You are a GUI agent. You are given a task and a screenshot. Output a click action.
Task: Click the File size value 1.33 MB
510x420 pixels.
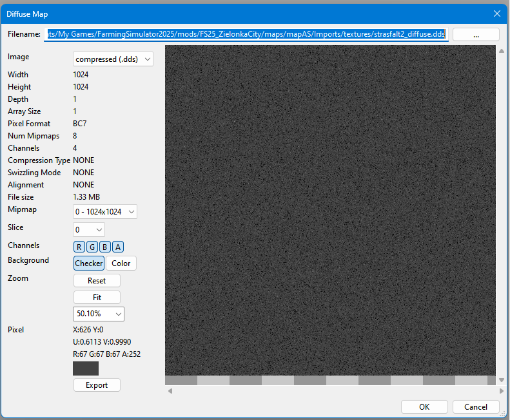click(86, 197)
